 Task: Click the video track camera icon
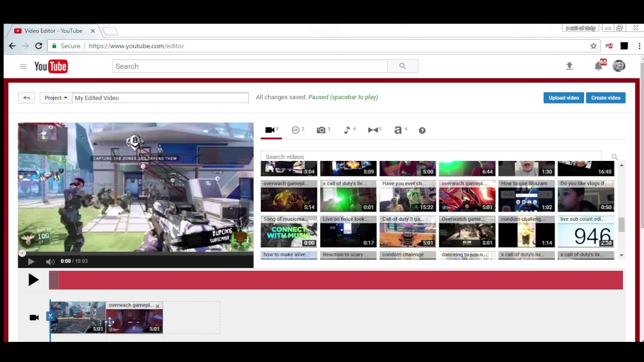[34, 317]
